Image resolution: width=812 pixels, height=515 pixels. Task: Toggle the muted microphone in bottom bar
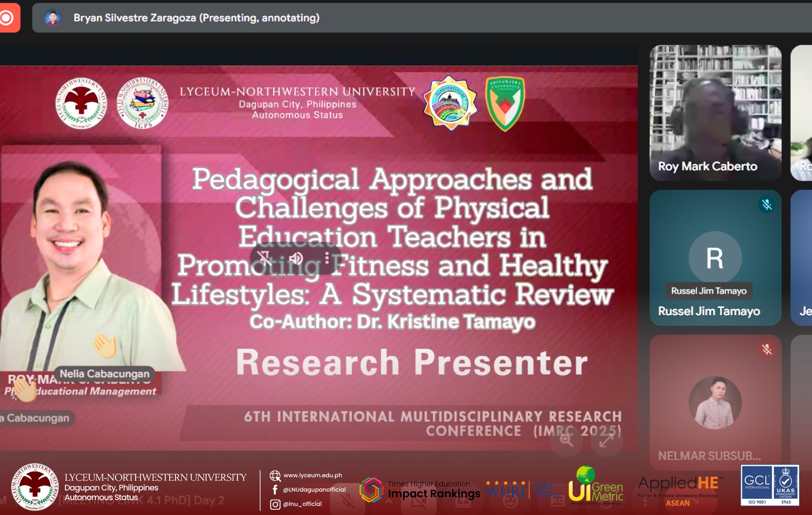tap(348, 502)
